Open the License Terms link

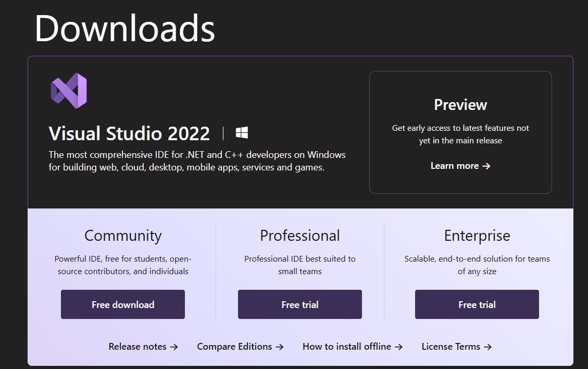(x=456, y=347)
